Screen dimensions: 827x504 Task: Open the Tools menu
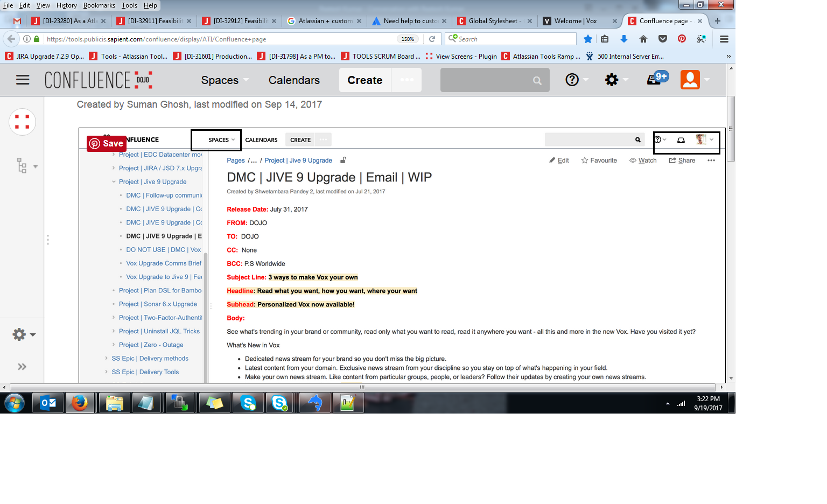(129, 5)
